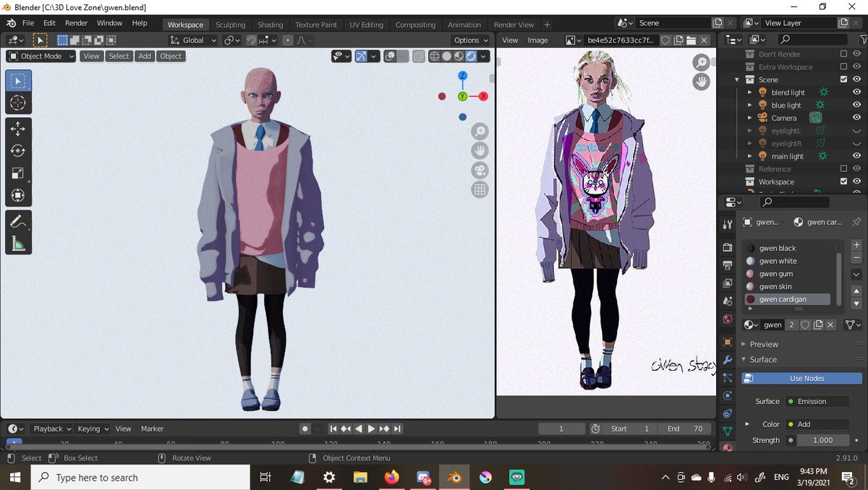The image size is (868, 490).
Task: Select the Scale tool
Action: click(x=18, y=173)
